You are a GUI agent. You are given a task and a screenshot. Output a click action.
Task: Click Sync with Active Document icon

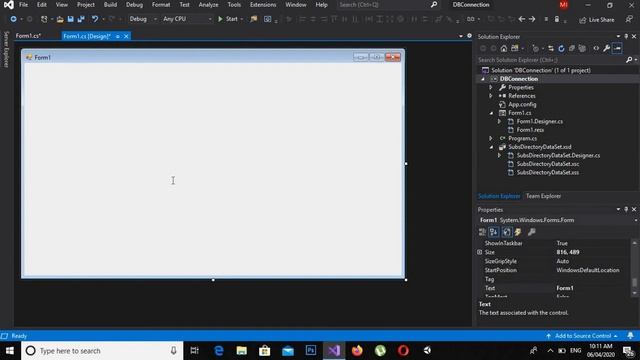click(551, 49)
